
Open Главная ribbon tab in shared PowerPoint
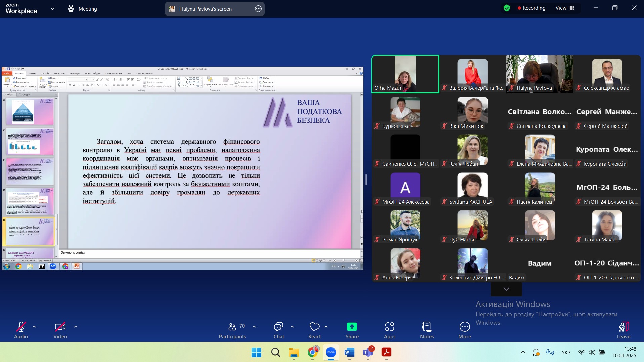tap(19, 73)
